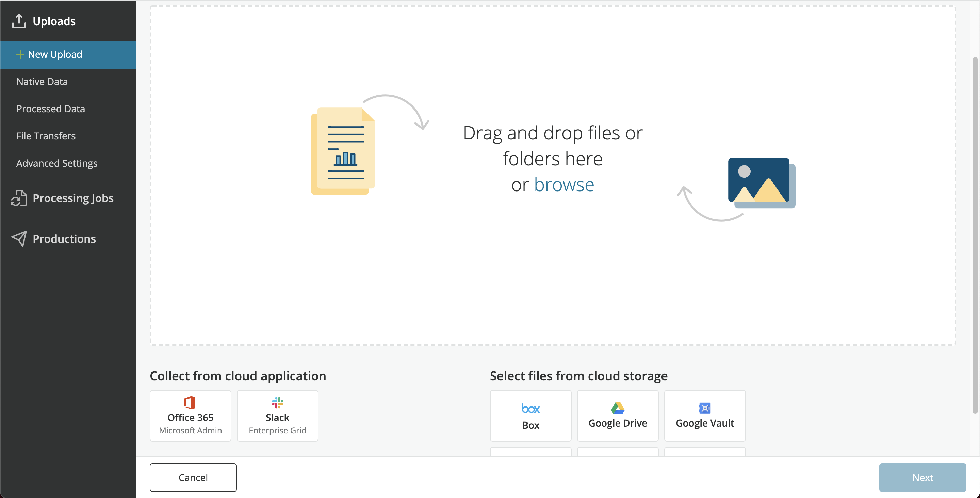Click the Office 365 logo icon

click(190, 402)
